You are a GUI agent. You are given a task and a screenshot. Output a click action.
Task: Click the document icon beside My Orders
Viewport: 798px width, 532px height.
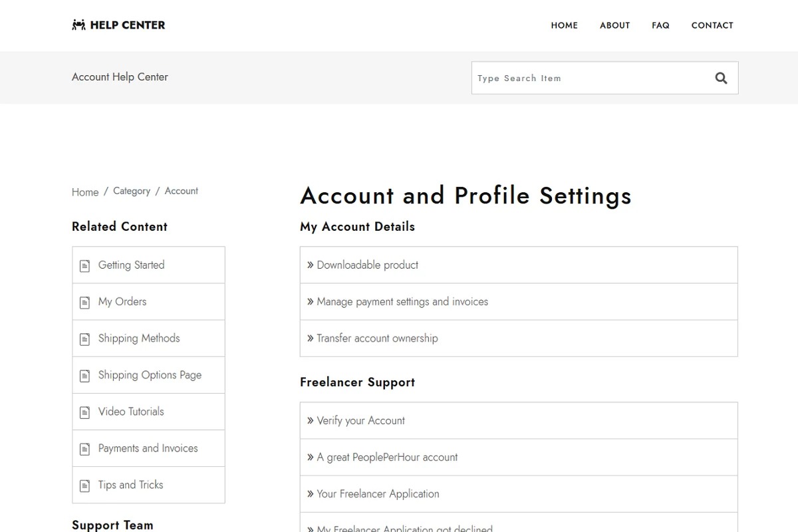click(84, 303)
